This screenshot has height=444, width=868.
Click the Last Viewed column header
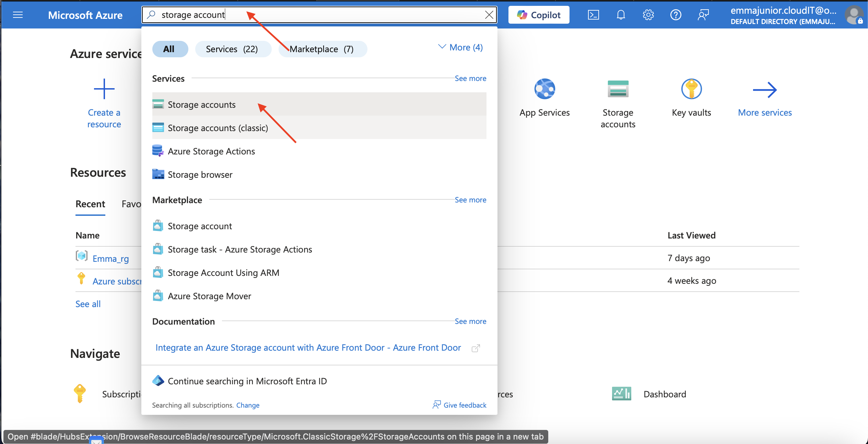click(x=691, y=235)
